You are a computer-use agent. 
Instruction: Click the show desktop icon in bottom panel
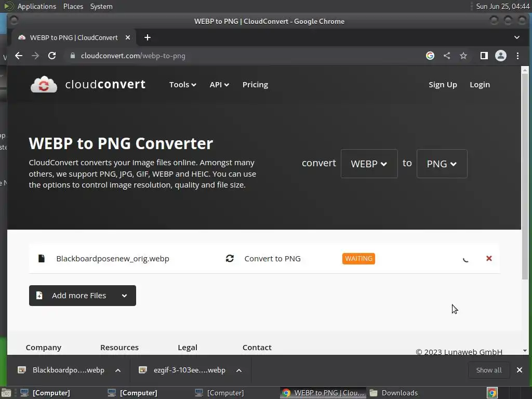click(6, 393)
